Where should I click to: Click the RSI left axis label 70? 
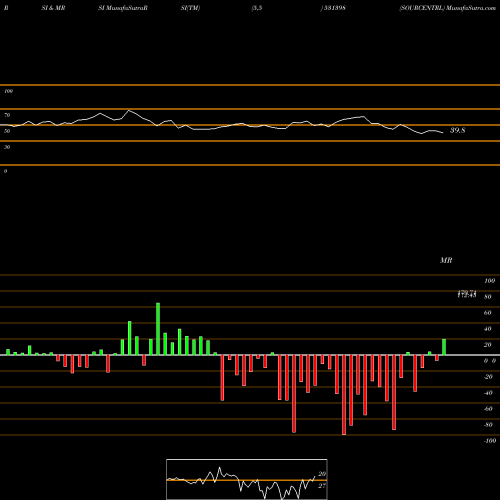(7, 115)
